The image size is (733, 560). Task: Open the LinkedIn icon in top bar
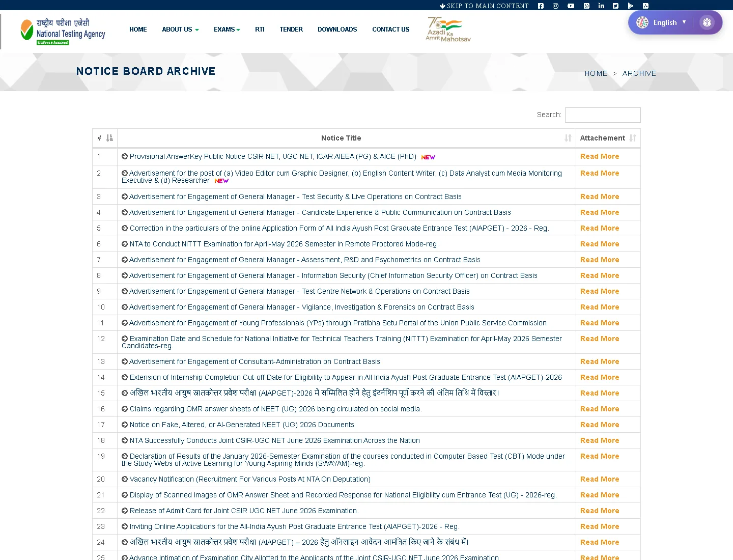click(x=601, y=6)
